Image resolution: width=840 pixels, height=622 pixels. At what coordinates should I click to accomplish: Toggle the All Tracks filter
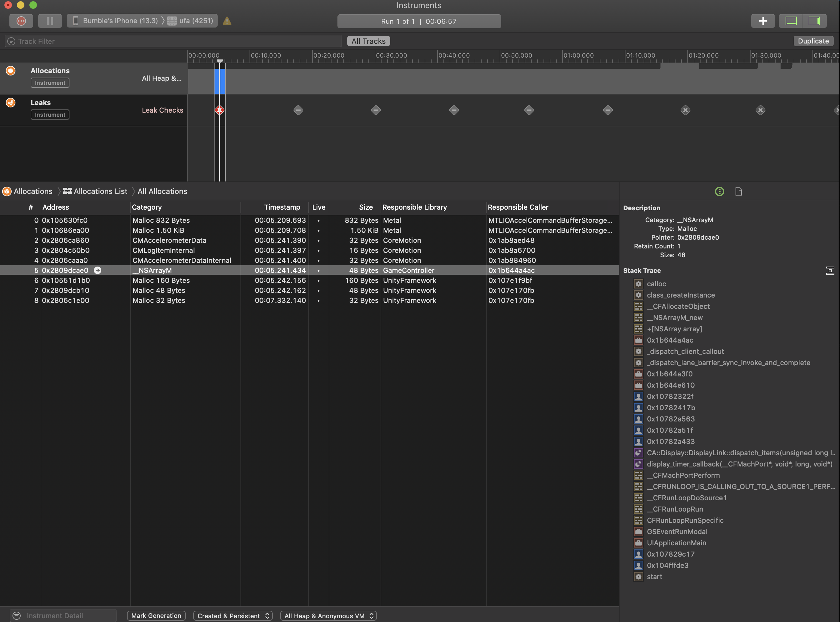click(368, 41)
